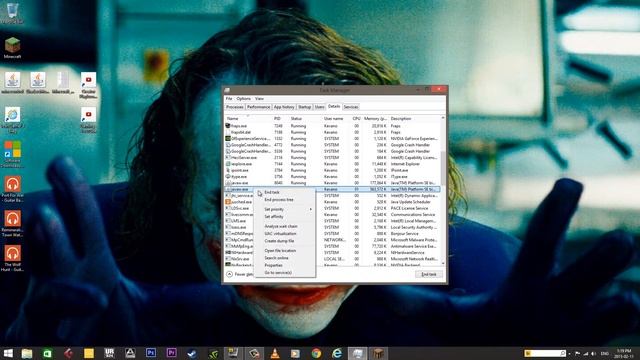
Task: Click the iexplore.exe process icon
Action: tap(228, 164)
